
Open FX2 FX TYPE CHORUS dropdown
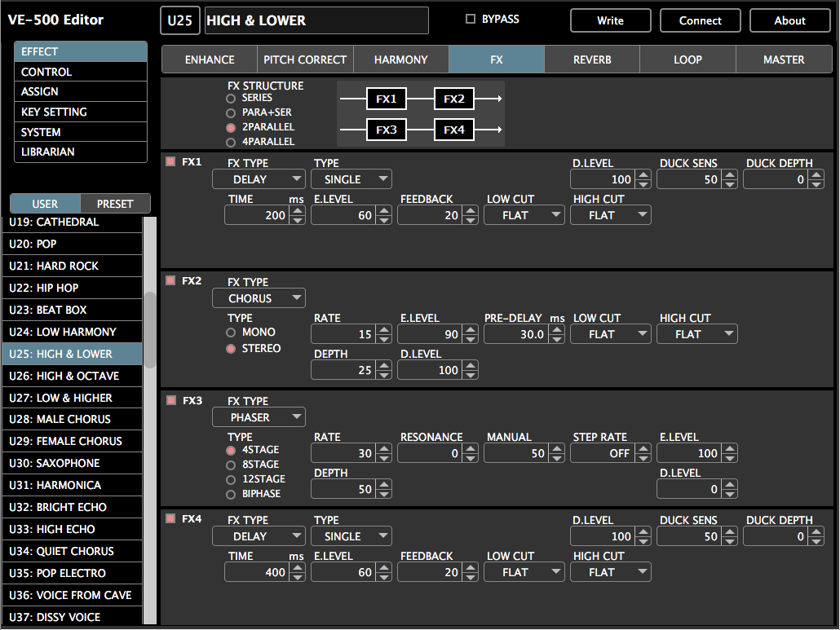(259, 298)
